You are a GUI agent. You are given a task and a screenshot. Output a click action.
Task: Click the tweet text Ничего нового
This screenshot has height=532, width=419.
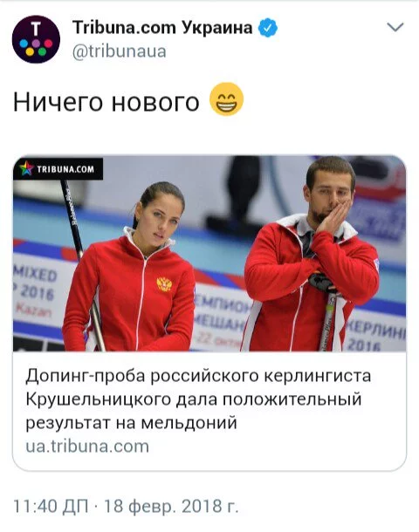106,102
